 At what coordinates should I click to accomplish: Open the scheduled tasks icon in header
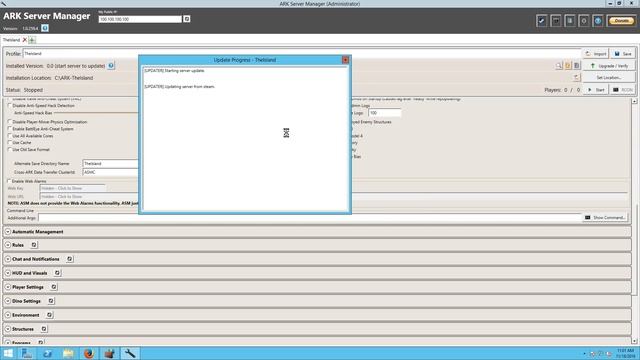[x=556, y=20]
